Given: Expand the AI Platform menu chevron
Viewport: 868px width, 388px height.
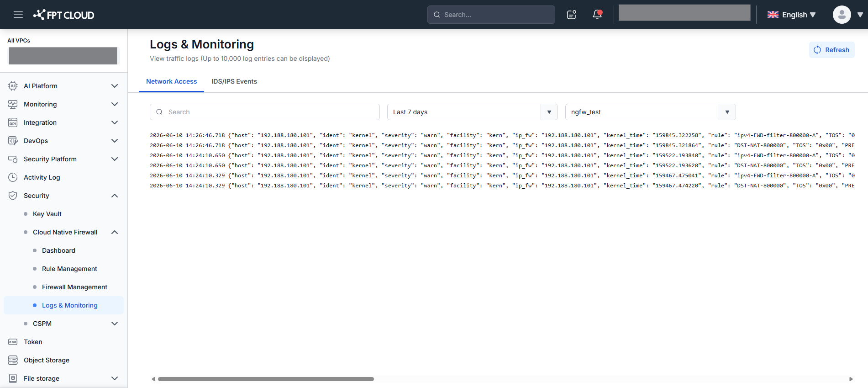Looking at the screenshot, I should coord(115,86).
